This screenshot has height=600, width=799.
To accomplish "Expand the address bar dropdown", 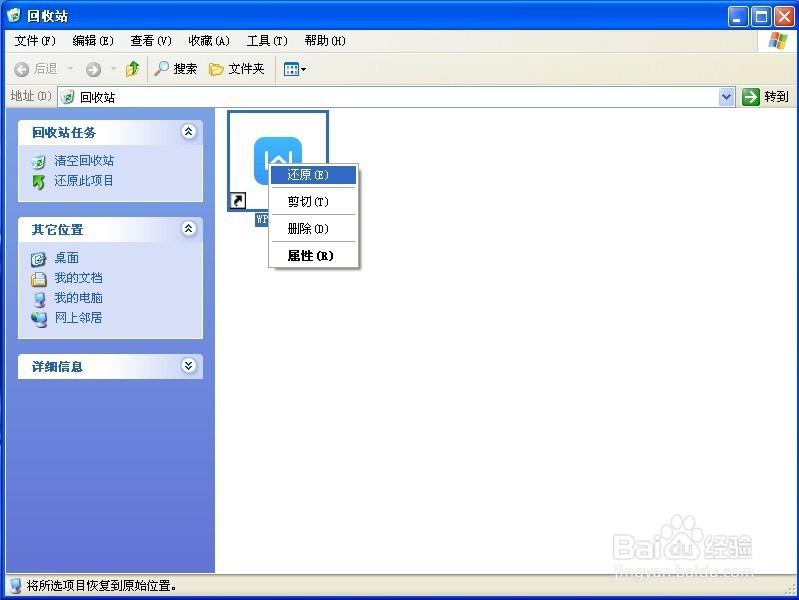I will point(727,97).
